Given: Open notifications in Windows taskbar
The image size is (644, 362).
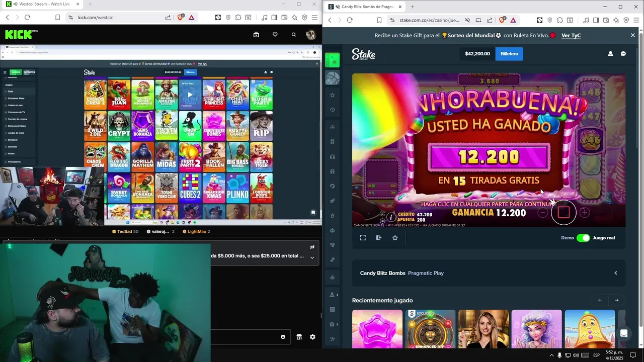Looking at the screenshot, I should pos(633,355).
